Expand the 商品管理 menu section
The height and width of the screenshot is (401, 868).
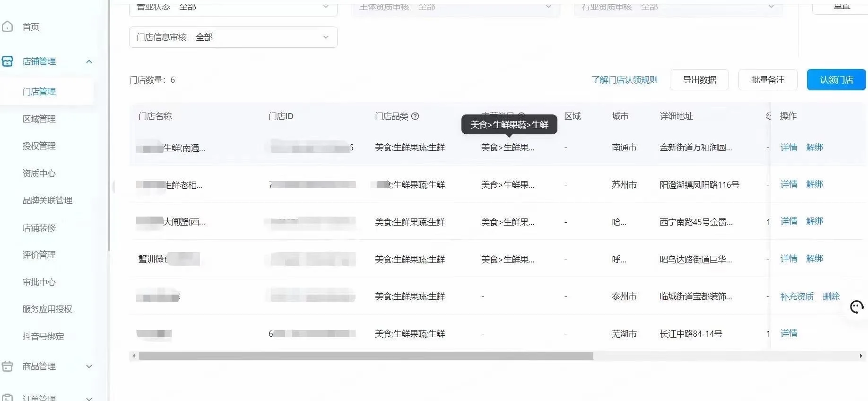89,366
